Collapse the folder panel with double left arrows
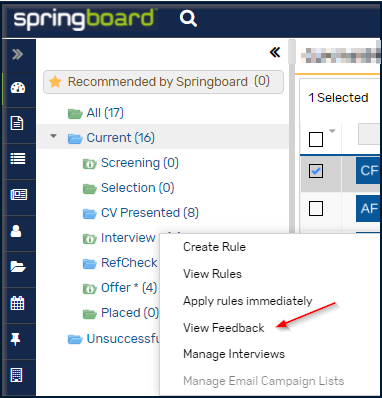382x398 pixels. tap(275, 52)
